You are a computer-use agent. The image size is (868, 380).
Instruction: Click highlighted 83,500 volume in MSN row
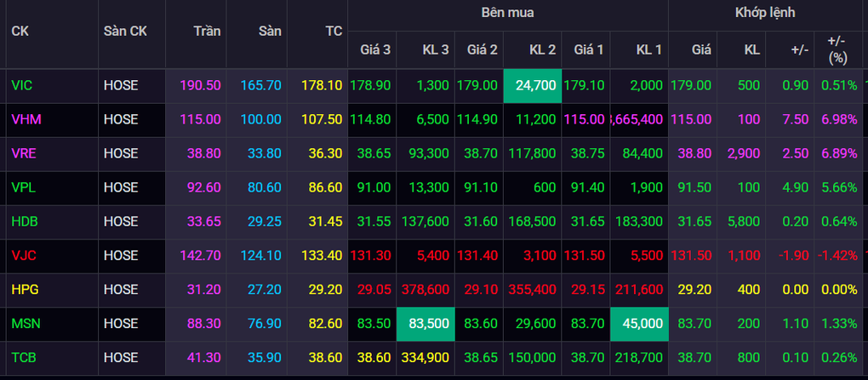(425, 324)
